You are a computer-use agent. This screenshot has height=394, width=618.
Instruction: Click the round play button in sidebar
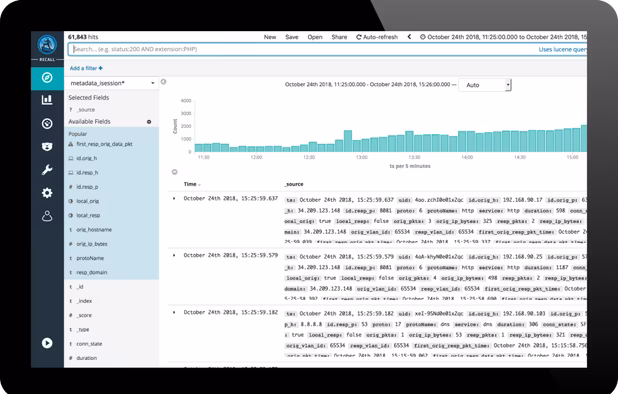click(x=47, y=343)
